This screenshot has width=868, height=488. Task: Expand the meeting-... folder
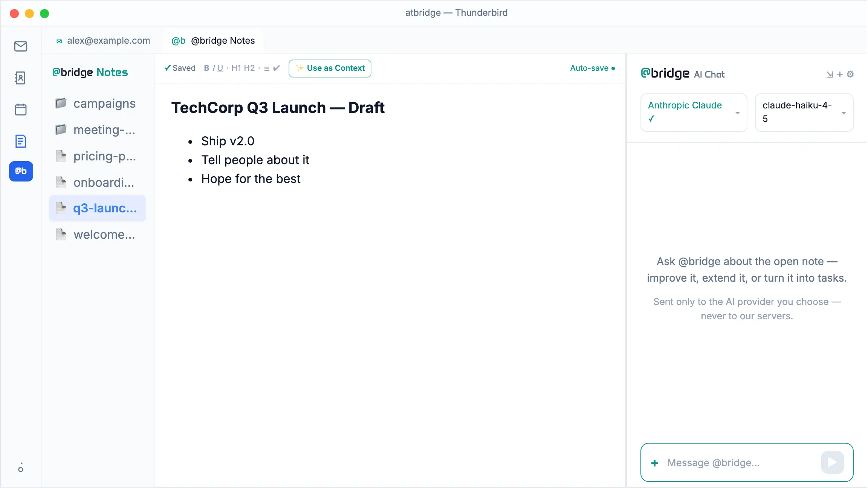(x=98, y=130)
